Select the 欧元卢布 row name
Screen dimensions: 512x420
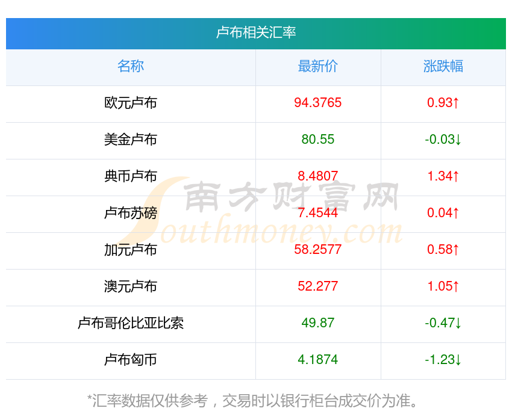coord(131,103)
